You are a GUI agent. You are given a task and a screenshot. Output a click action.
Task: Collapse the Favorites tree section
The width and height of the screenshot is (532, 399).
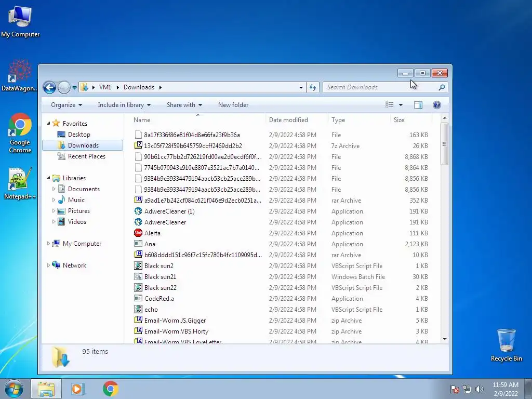[x=48, y=123]
